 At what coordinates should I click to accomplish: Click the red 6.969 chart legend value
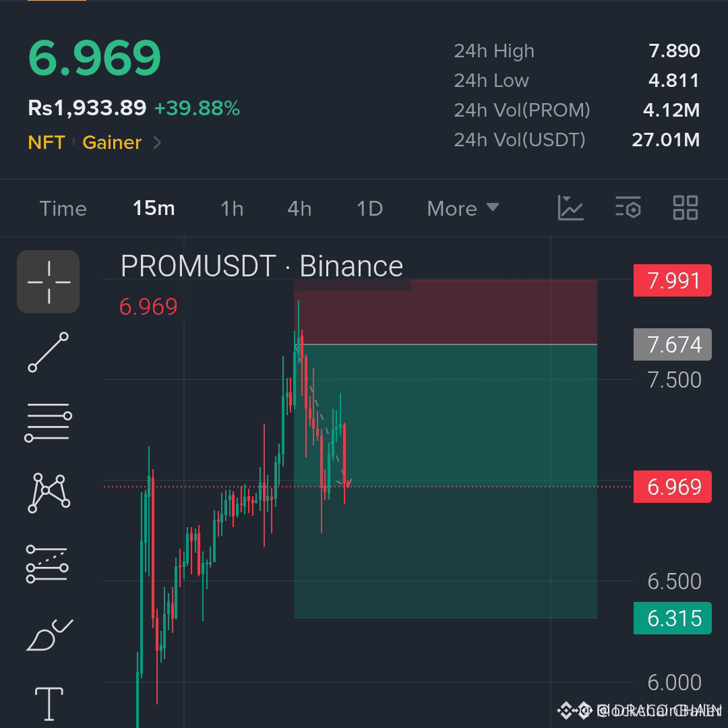tap(148, 307)
